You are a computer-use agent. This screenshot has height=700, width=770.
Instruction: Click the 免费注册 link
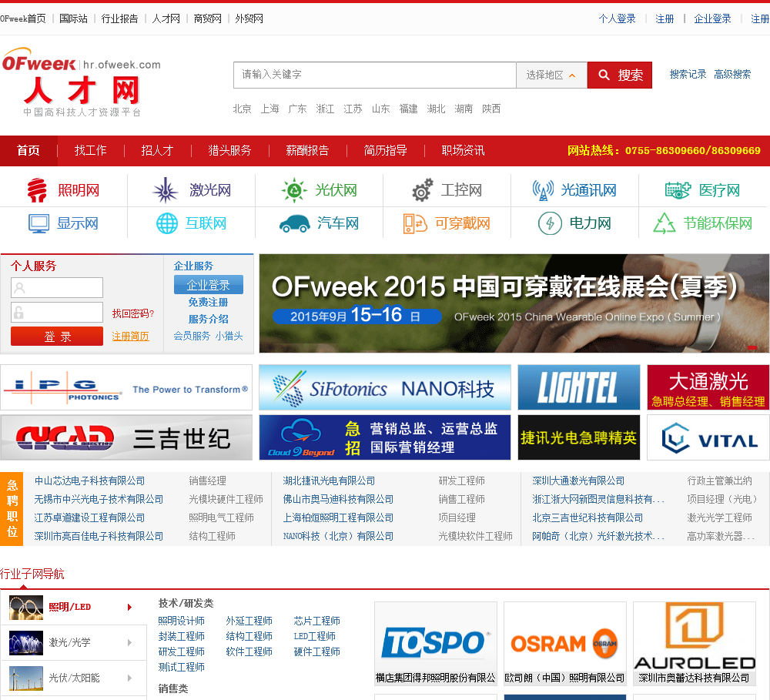(x=208, y=302)
